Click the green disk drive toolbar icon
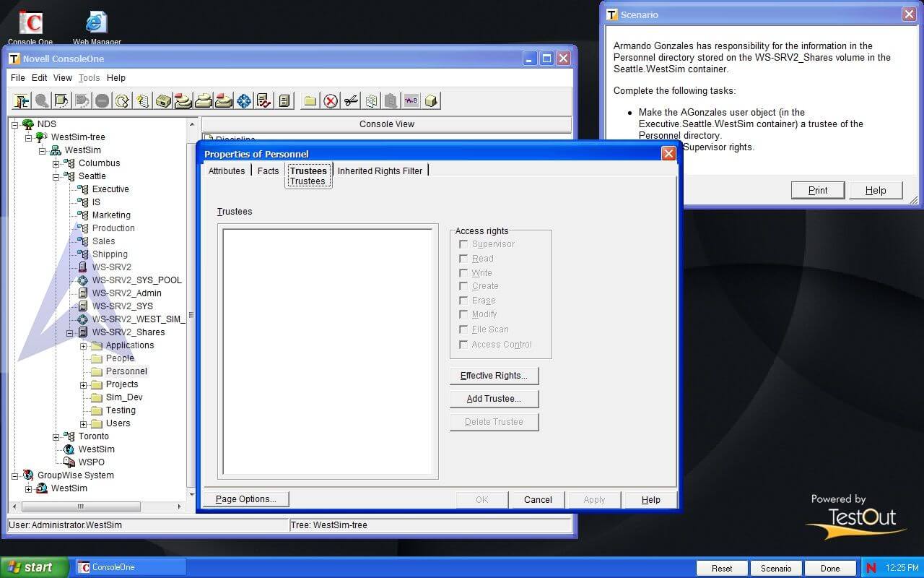 click(x=163, y=101)
